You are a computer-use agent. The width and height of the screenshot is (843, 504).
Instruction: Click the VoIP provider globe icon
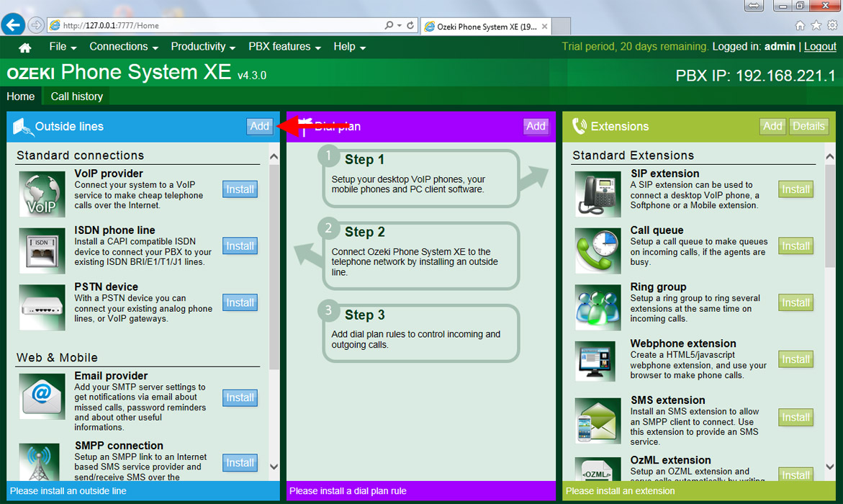pos(42,194)
